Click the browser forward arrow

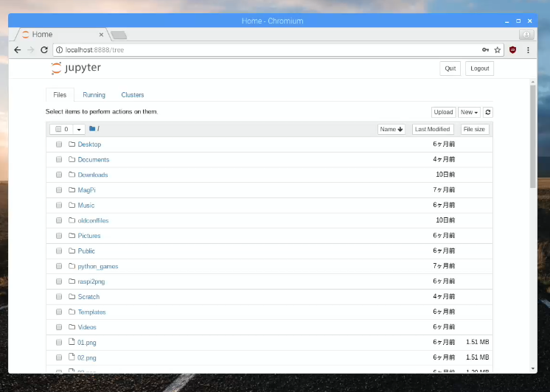30,50
